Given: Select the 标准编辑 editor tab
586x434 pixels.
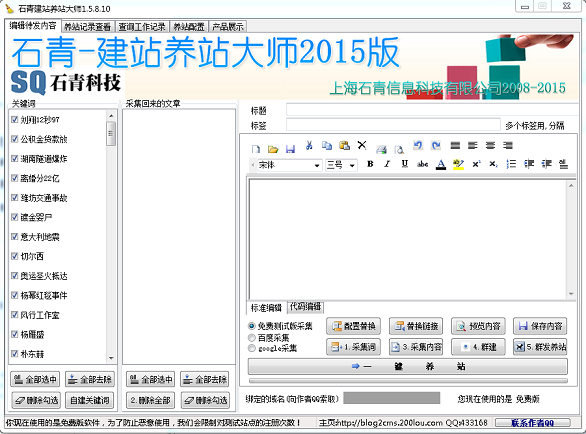Looking at the screenshot, I should 266,308.
